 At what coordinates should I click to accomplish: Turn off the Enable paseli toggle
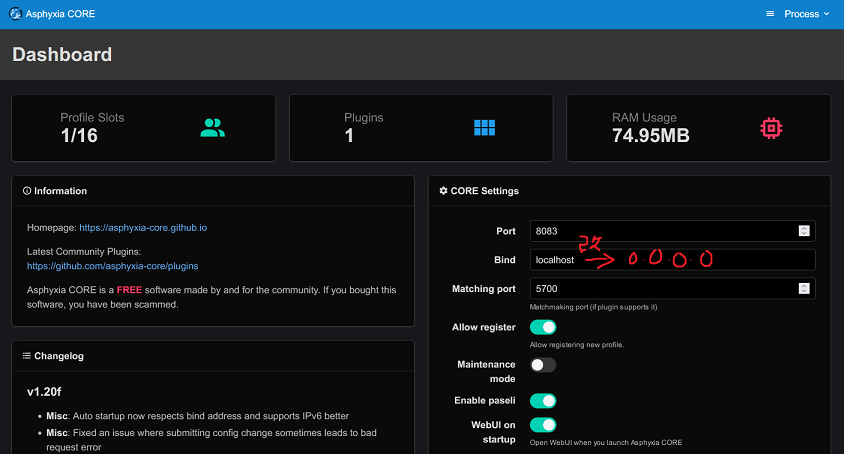tap(543, 401)
